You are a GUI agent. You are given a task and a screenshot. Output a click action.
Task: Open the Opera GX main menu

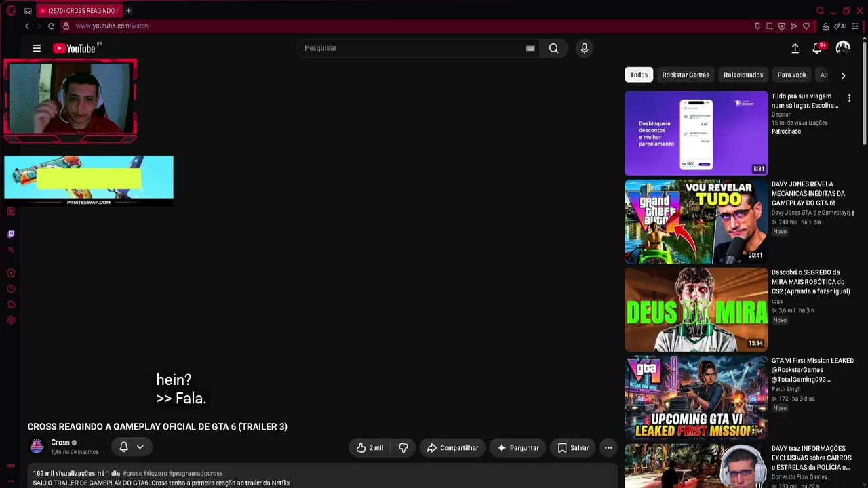pyautogui.click(x=11, y=11)
